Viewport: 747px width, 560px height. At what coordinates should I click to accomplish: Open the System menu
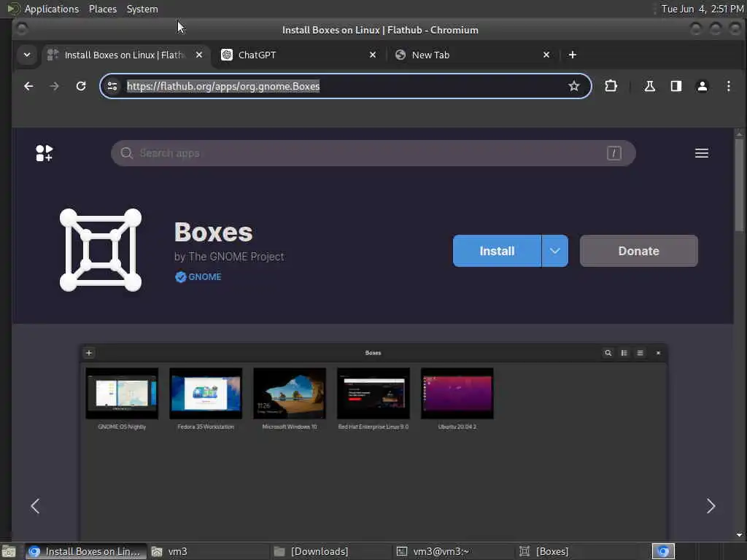[x=142, y=9]
